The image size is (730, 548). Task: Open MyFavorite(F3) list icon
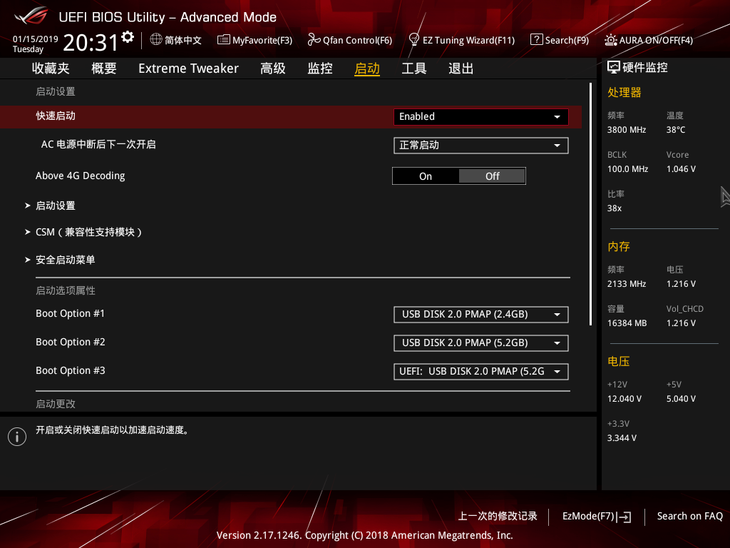point(223,40)
